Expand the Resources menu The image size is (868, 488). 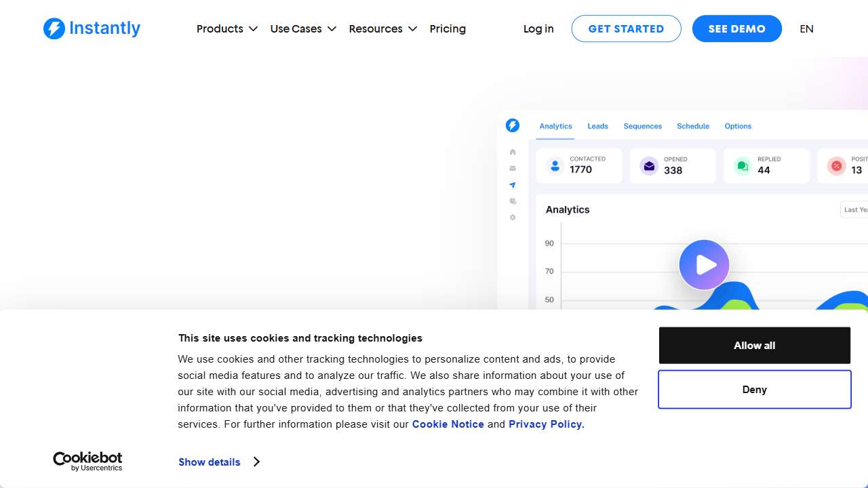pos(382,28)
